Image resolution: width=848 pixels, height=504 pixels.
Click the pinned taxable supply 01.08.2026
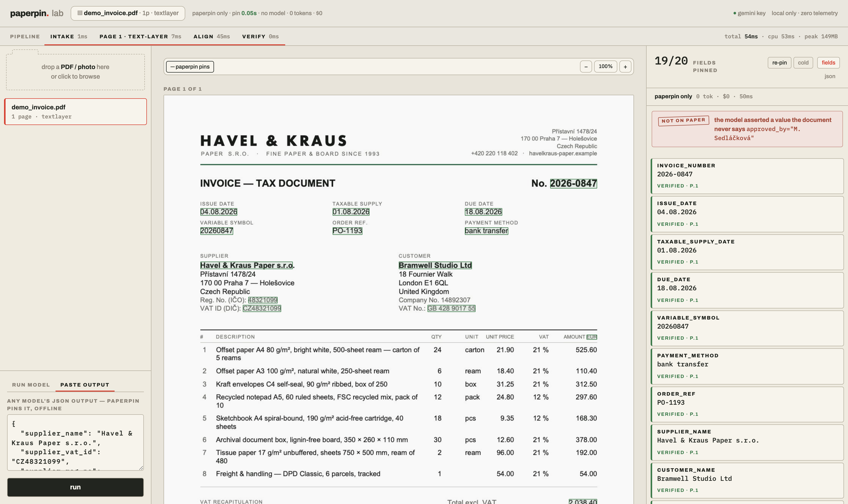pyautogui.click(x=351, y=212)
